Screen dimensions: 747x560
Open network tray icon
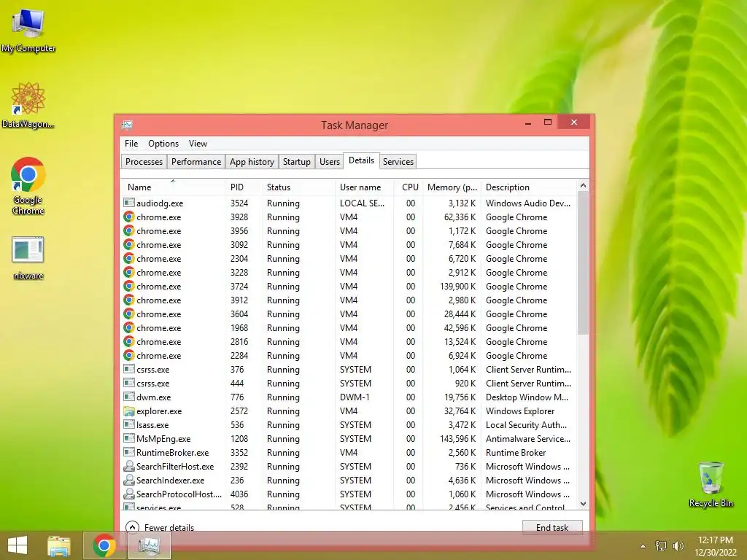click(661, 546)
